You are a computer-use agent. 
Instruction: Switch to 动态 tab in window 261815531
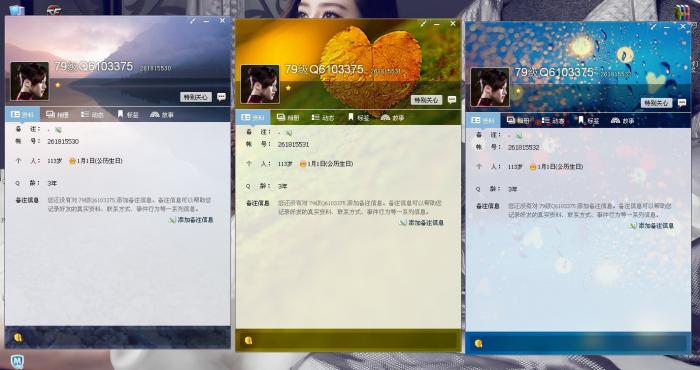322,117
